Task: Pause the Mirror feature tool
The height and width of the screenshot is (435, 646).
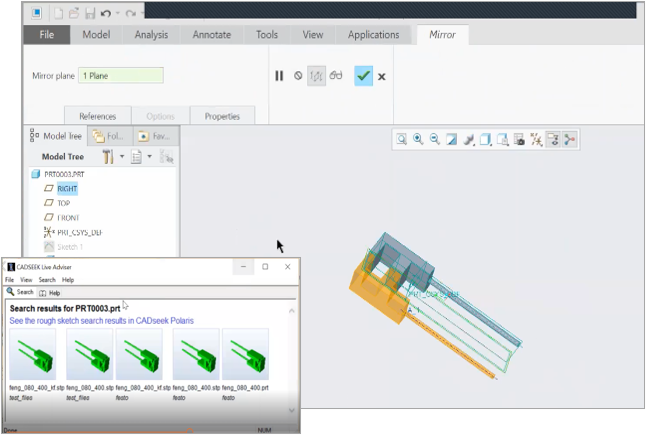Action: tap(280, 76)
